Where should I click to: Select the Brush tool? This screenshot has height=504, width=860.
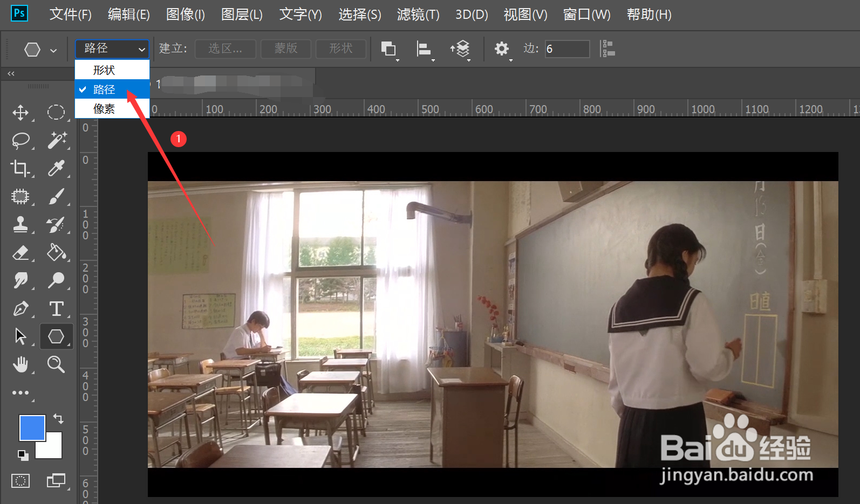click(56, 196)
